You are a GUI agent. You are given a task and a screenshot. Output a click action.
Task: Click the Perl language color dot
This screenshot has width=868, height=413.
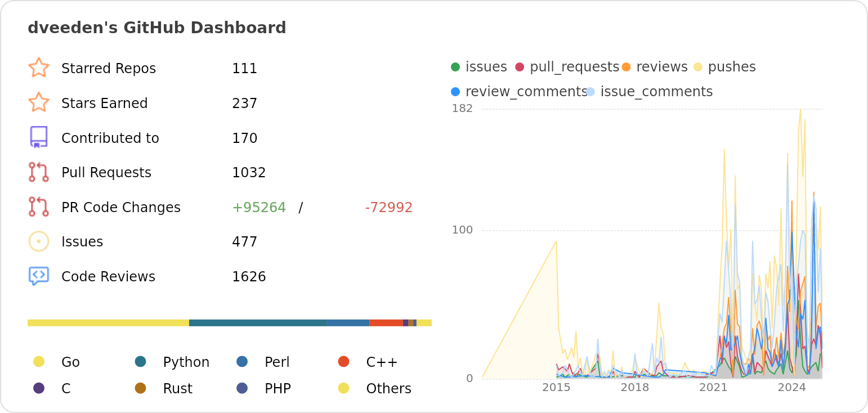242,361
